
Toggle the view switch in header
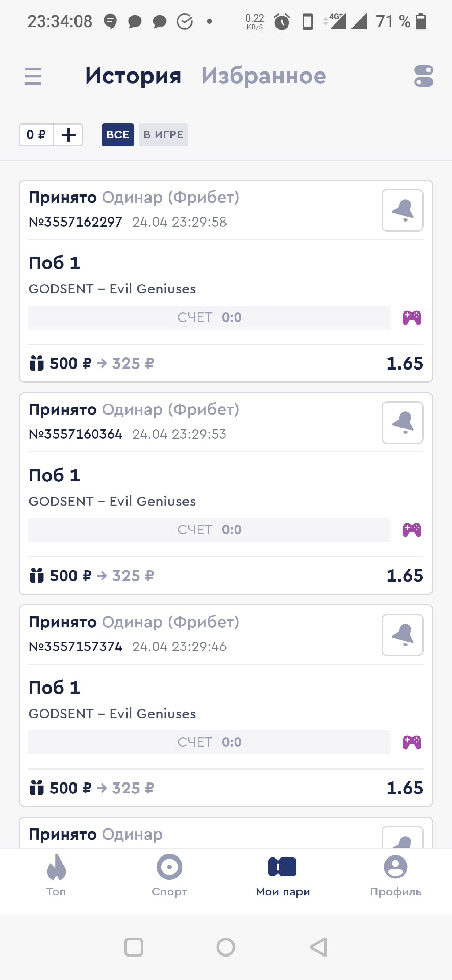click(x=423, y=77)
